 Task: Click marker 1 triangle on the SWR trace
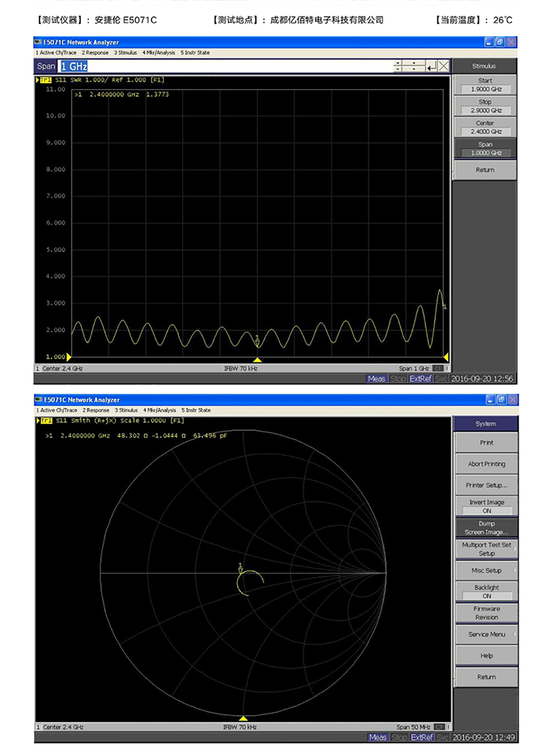[x=257, y=343]
